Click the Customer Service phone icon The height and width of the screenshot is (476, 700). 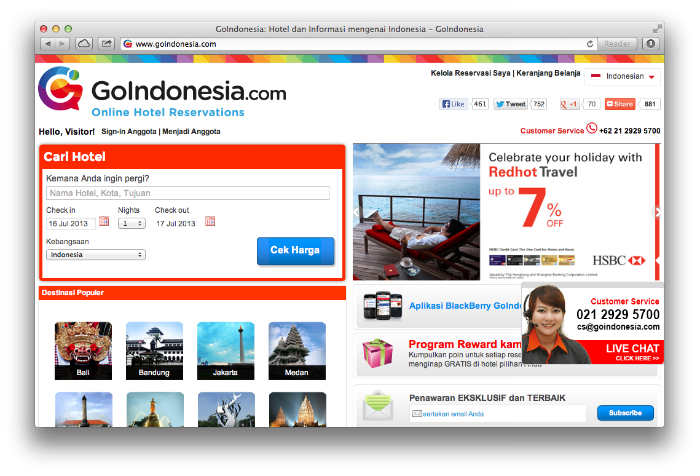tap(592, 128)
